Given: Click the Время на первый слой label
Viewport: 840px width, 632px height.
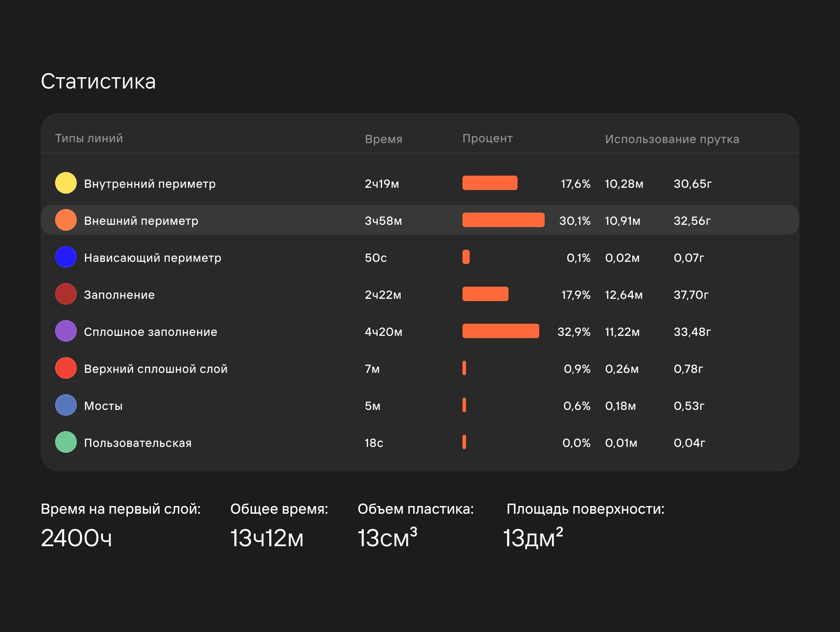Looking at the screenshot, I should pos(121,509).
